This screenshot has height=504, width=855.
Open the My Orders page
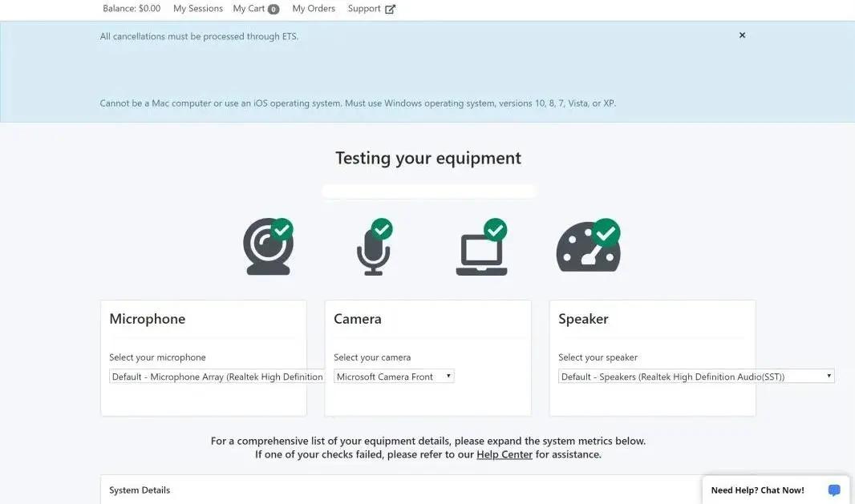click(x=314, y=9)
